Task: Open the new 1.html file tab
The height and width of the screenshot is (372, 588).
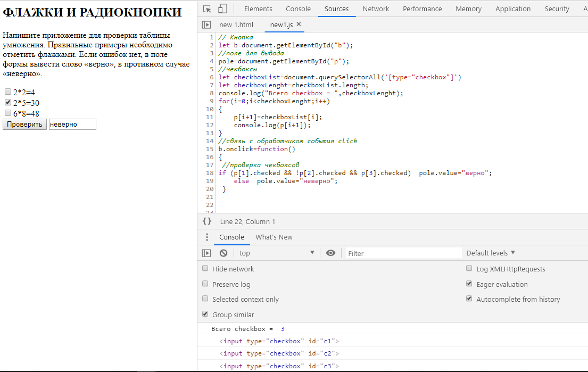Action: pyautogui.click(x=236, y=24)
